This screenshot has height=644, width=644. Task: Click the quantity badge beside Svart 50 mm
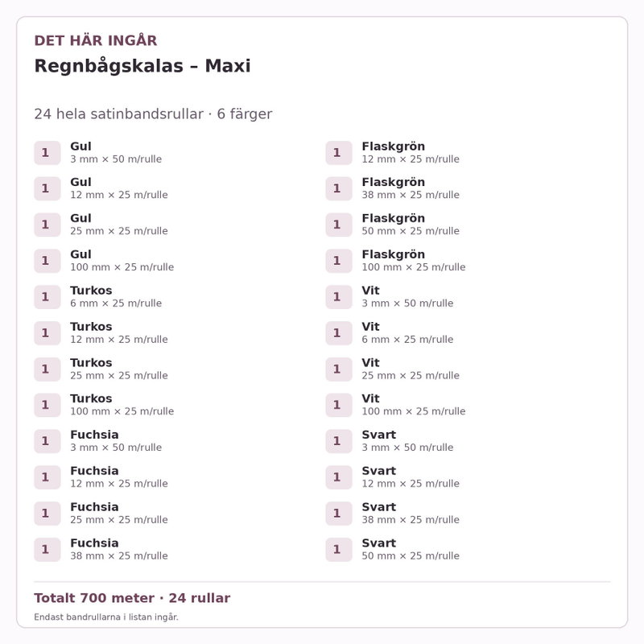[x=339, y=550]
